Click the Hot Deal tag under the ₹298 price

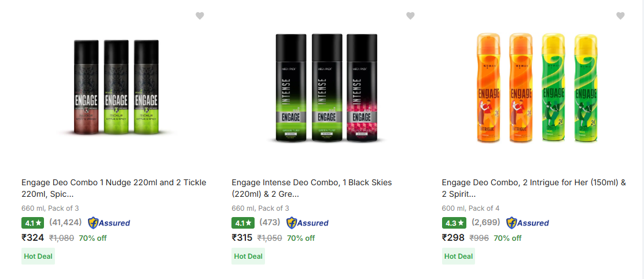pyautogui.click(x=458, y=256)
